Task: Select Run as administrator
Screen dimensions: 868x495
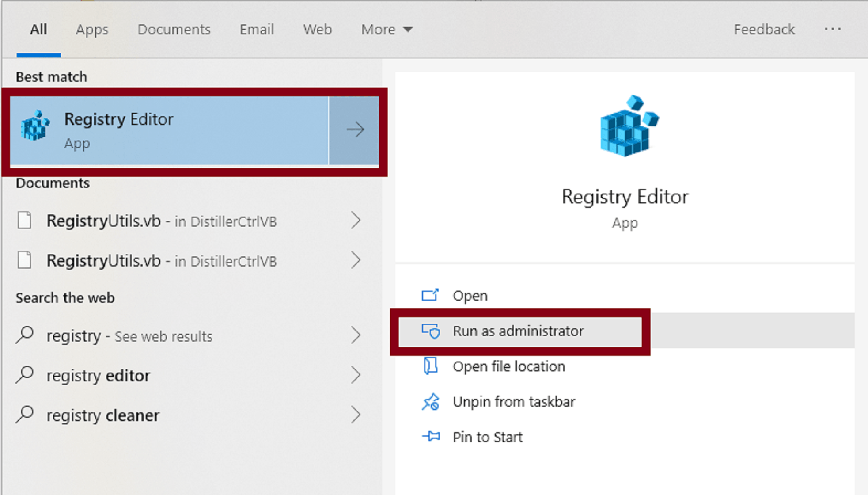Action: [518, 331]
